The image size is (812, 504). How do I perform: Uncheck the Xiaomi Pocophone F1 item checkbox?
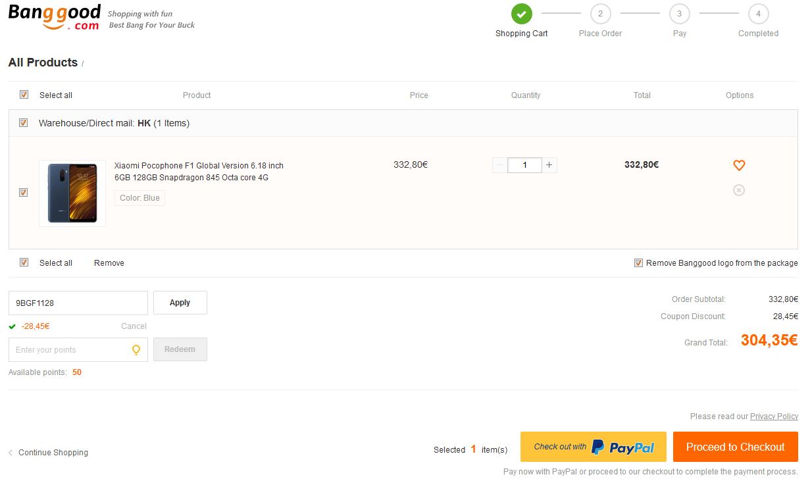tap(24, 193)
